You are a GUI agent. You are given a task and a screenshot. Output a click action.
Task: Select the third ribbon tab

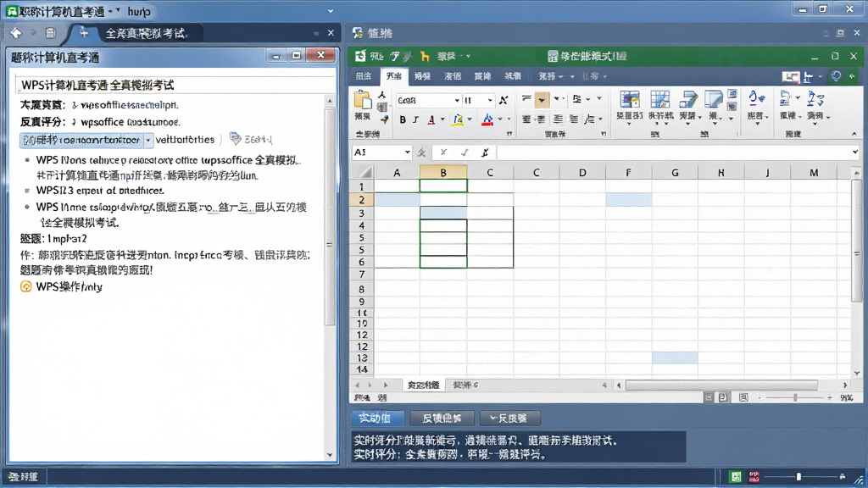coord(422,76)
